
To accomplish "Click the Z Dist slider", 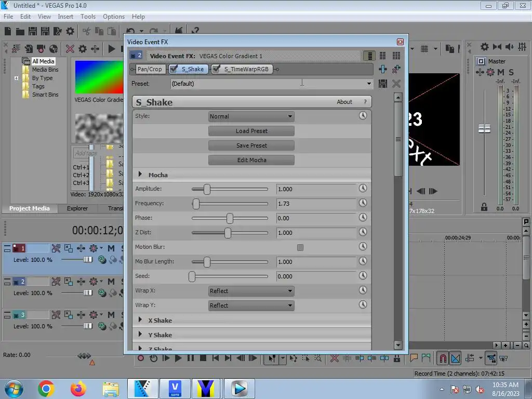I will [230, 233].
